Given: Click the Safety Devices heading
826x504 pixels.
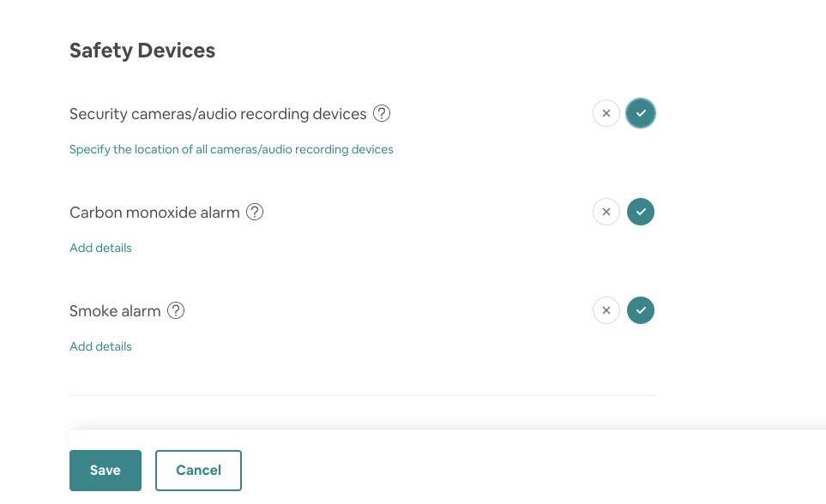Looking at the screenshot, I should (142, 51).
